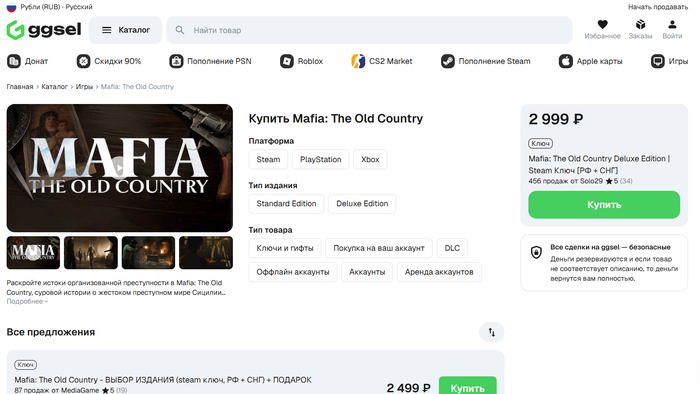700x394 pixels.
Task: Open CS2 Market category icon
Action: coord(358,61)
